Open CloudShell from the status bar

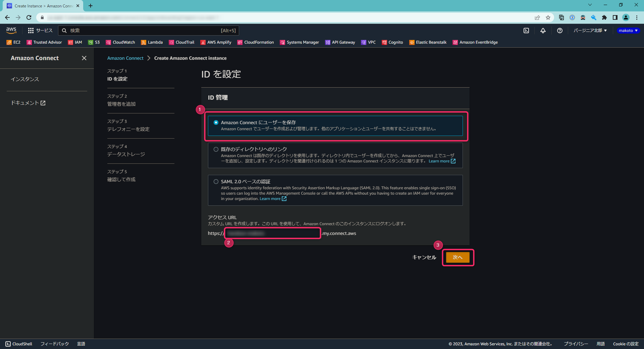pyautogui.click(x=19, y=344)
